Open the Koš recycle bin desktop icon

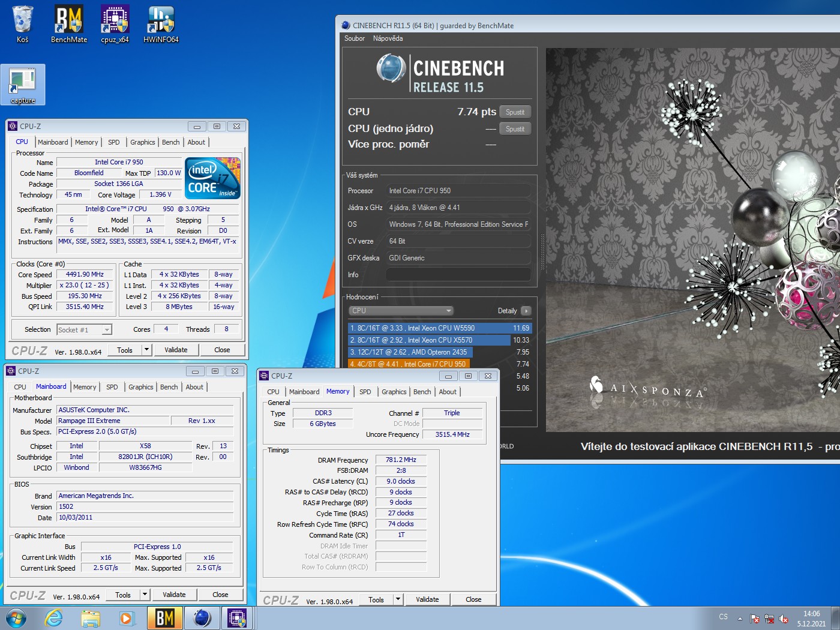click(x=22, y=24)
